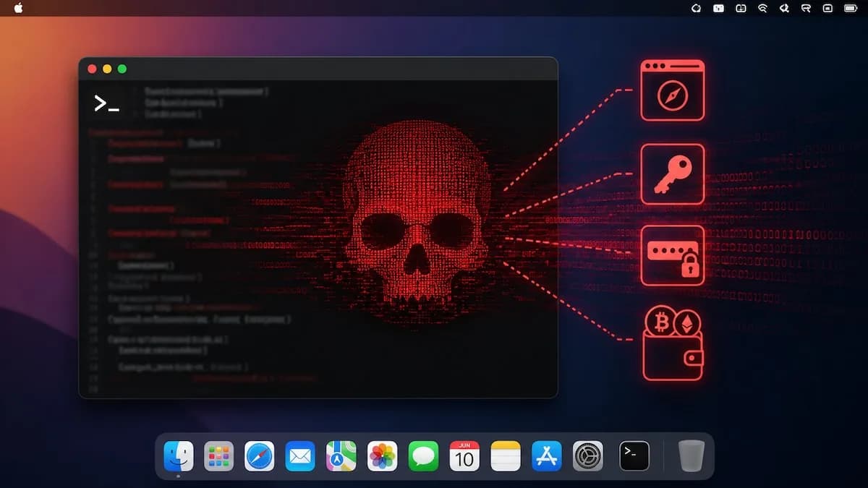This screenshot has width=868, height=488.
Task: Minimize the terminal window with yellow button
Action: tap(107, 69)
